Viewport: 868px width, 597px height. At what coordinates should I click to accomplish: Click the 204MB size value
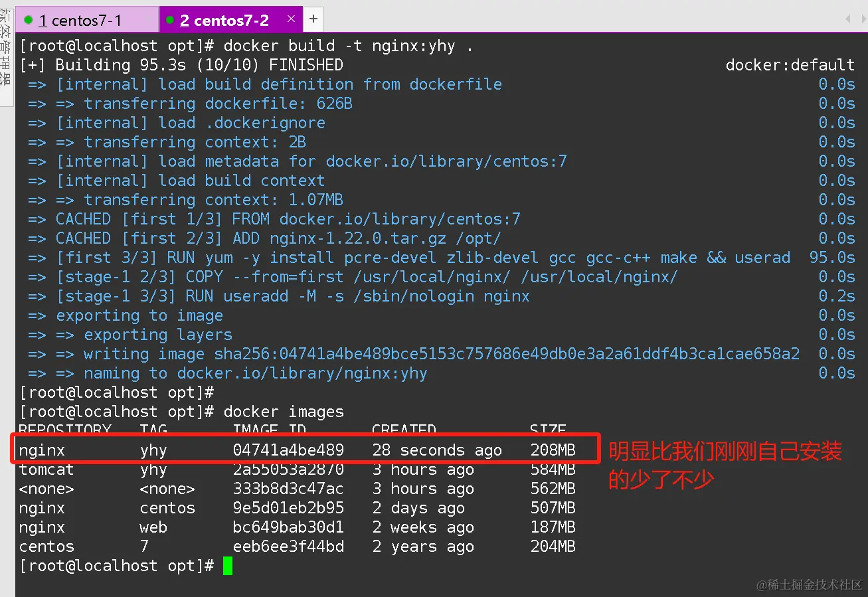pos(553,547)
